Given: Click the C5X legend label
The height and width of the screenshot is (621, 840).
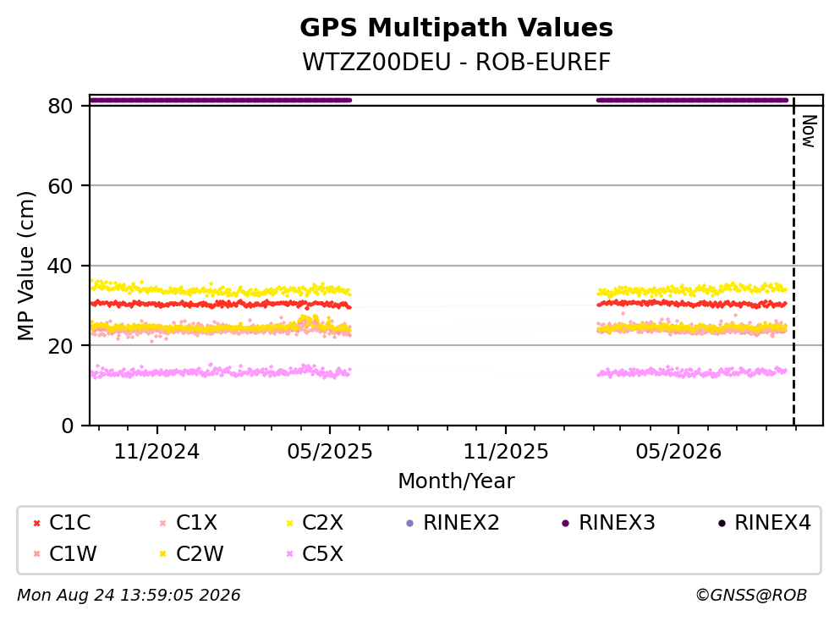Looking at the screenshot, I should tap(322, 553).
